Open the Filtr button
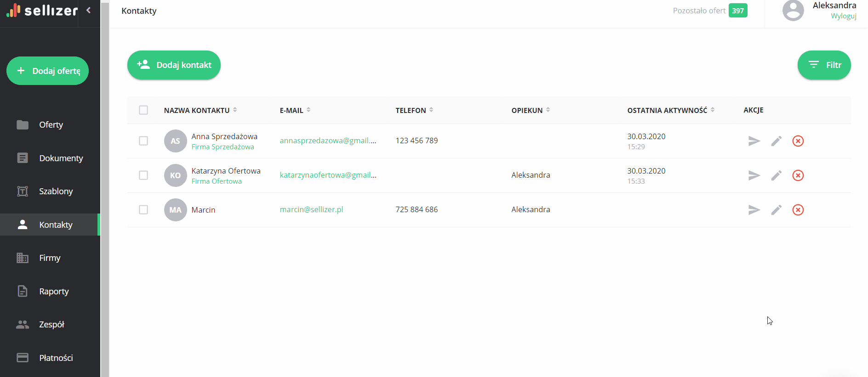Viewport: 868px width, 377px height. point(824,65)
